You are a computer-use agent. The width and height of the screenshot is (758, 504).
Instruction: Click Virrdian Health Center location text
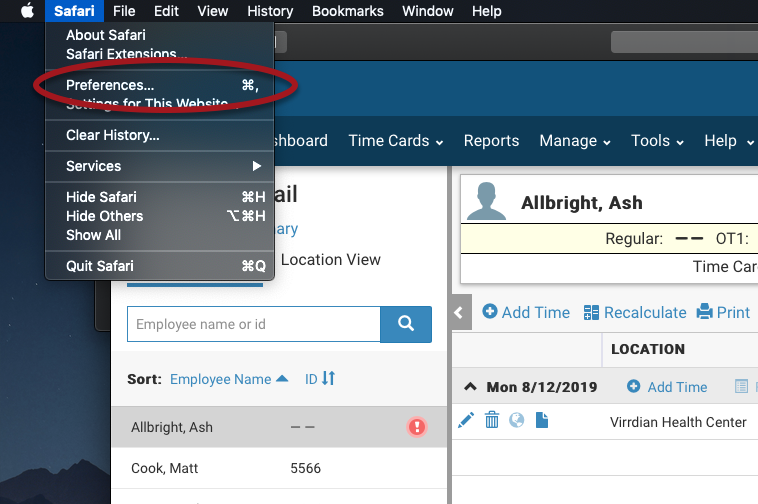(678, 422)
